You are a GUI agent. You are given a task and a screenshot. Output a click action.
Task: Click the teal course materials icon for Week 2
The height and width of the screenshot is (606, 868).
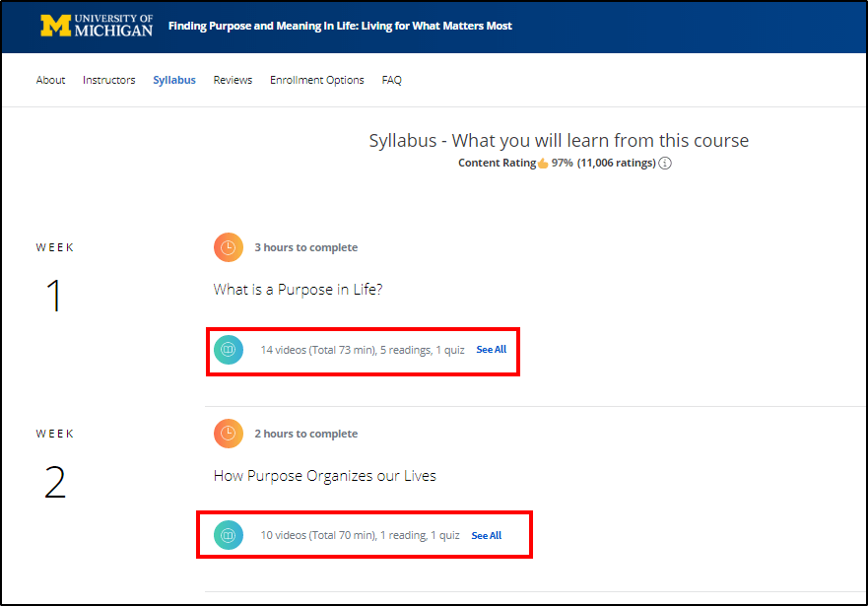pos(228,535)
